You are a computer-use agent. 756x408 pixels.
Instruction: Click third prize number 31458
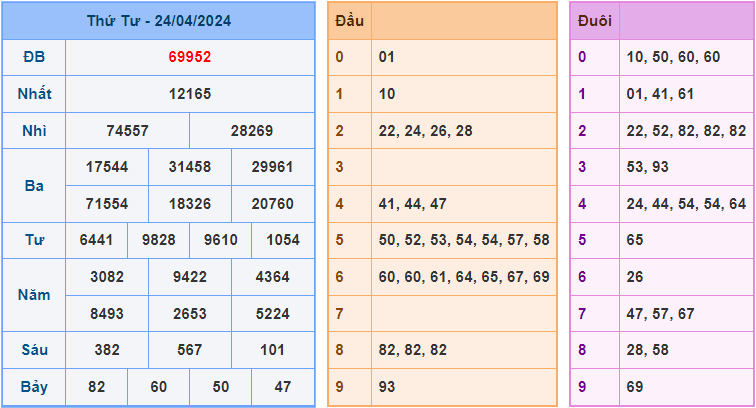(x=190, y=167)
